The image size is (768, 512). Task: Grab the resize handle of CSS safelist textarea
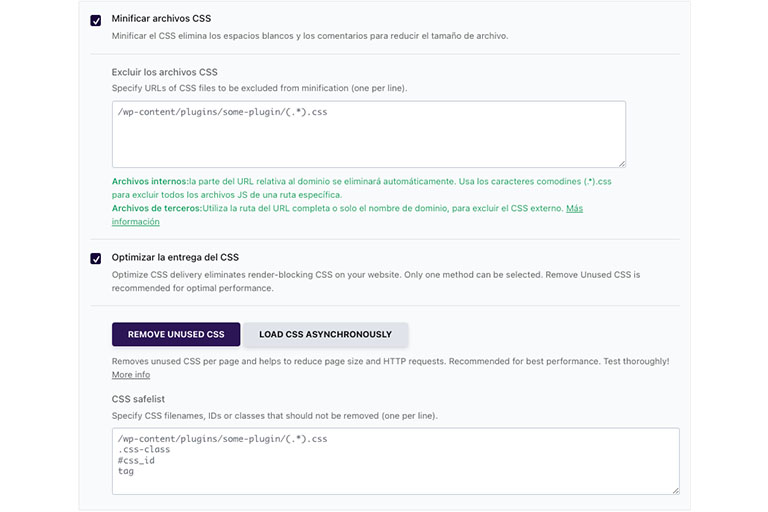(675, 490)
